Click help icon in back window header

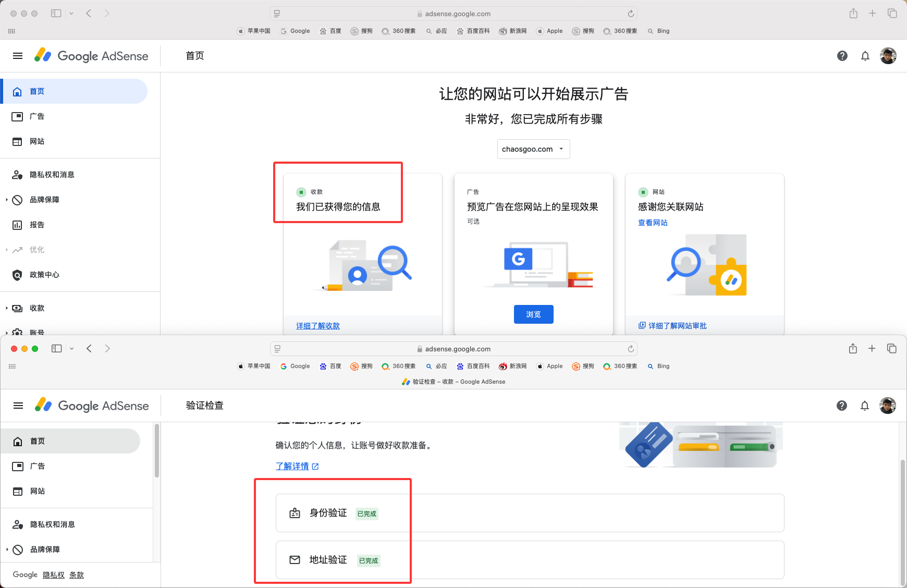tap(842, 56)
